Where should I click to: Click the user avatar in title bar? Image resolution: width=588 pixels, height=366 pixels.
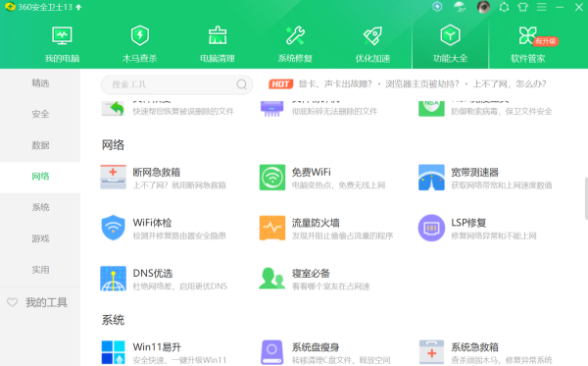483,7
